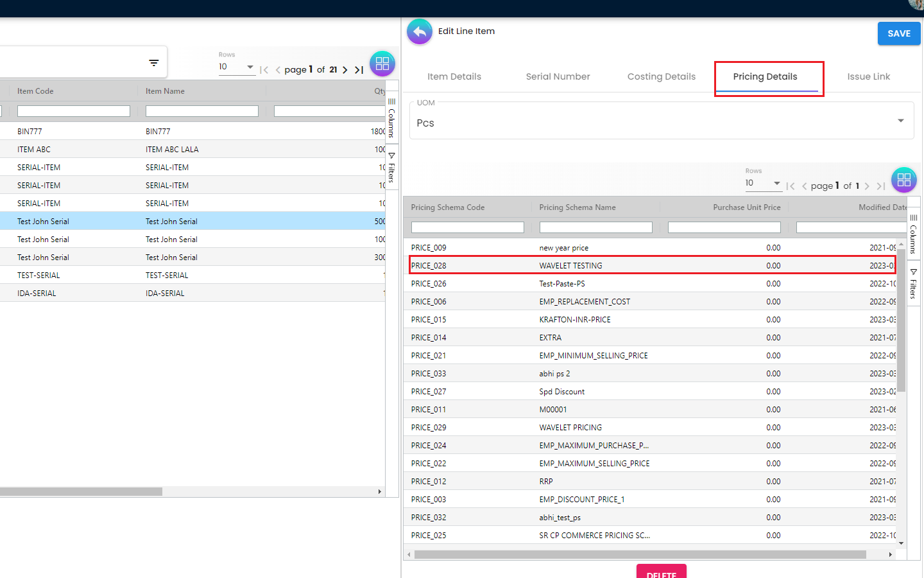The image size is (924, 578).
Task: Click the Pricing Schema Code filter input
Action: coord(467,227)
